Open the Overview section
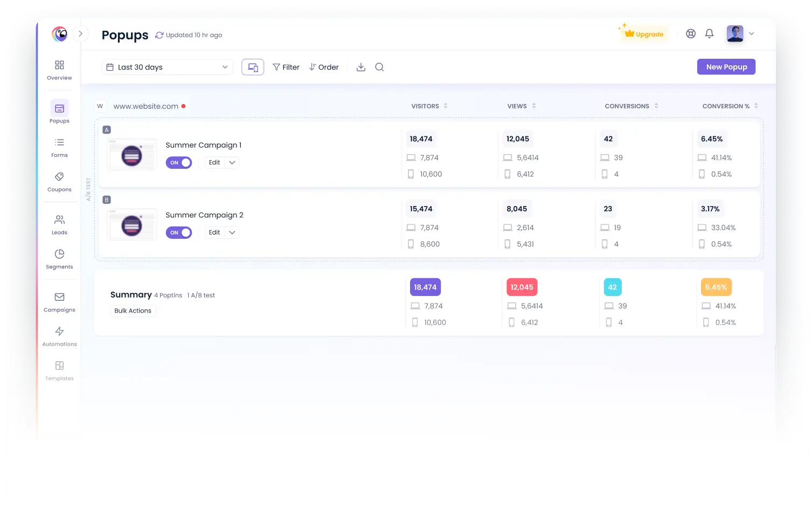The height and width of the screenshot is (510, 812). point(59,70)
